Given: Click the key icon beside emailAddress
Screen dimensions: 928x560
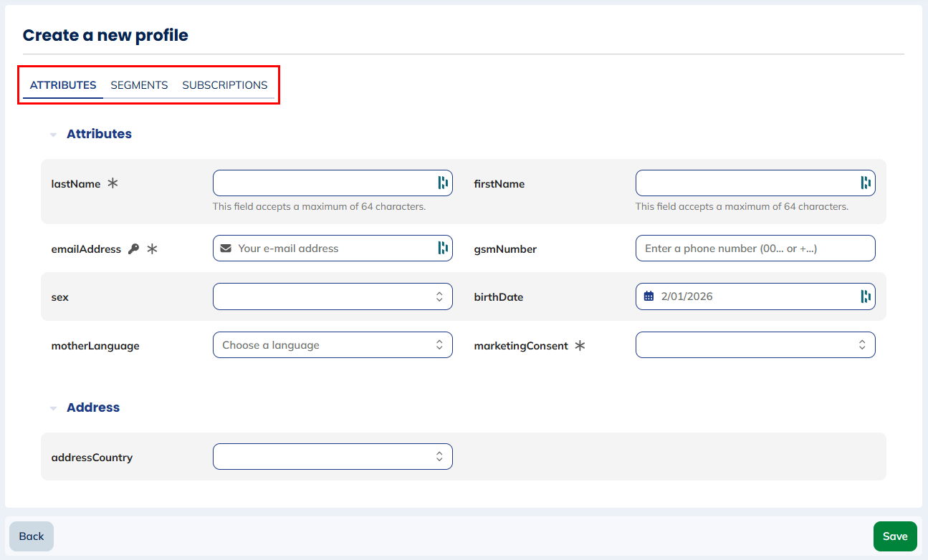Looking at the screenshot, I should coord(133,249).
